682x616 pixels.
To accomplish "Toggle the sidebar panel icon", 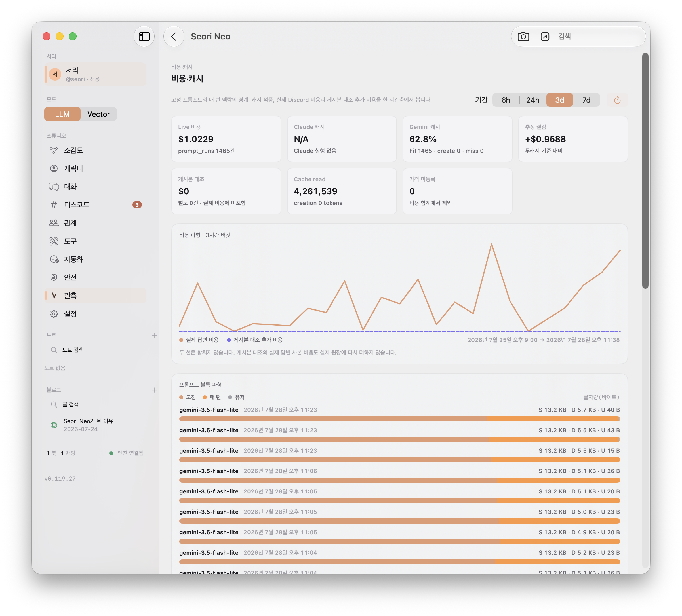I will coord(144,37).
